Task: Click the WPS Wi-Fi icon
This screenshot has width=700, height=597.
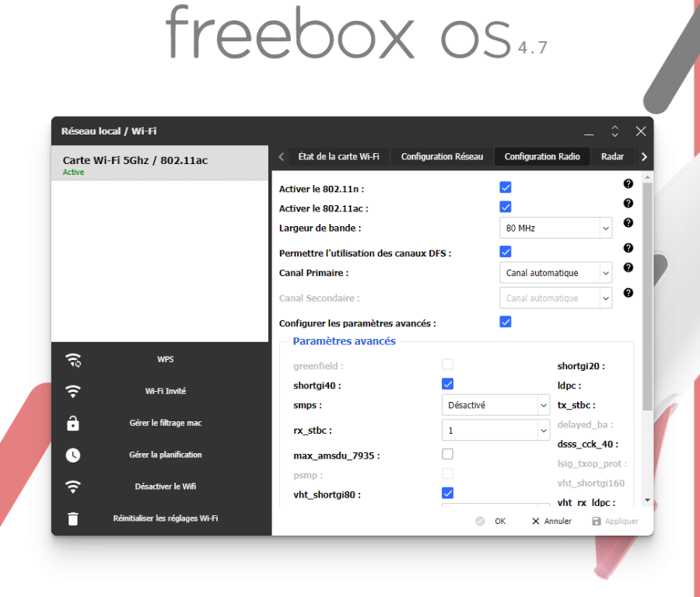Action: (x=73, y=360)
